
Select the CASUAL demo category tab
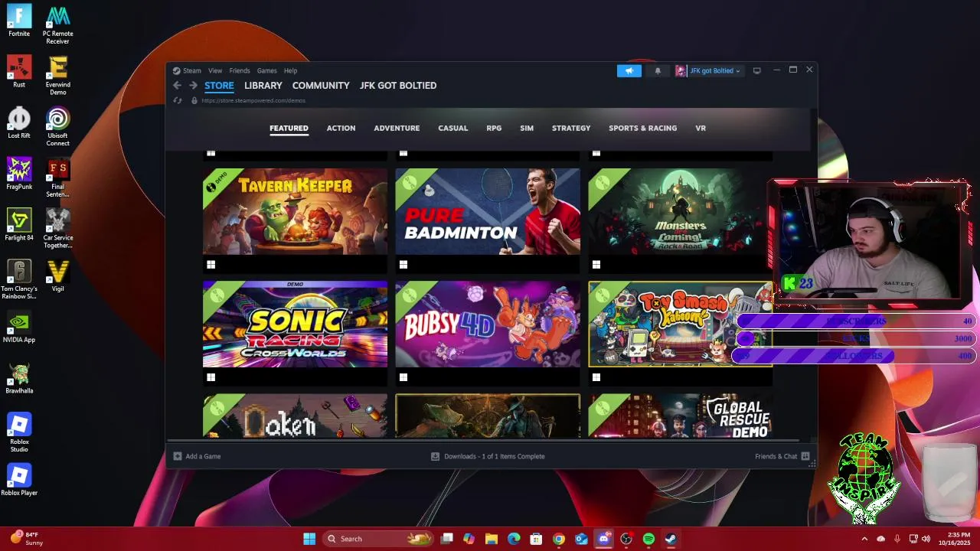[x=453, y=129]
